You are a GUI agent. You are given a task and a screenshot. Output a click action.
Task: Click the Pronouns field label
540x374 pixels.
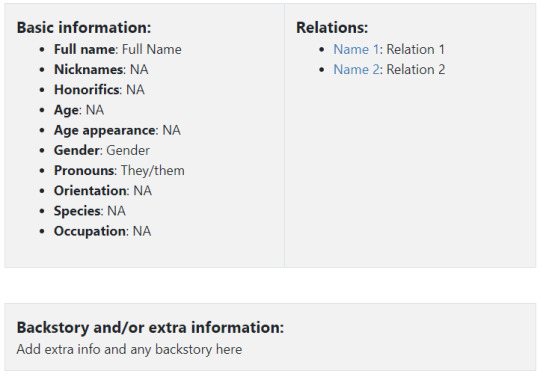(x=84, y=170)
